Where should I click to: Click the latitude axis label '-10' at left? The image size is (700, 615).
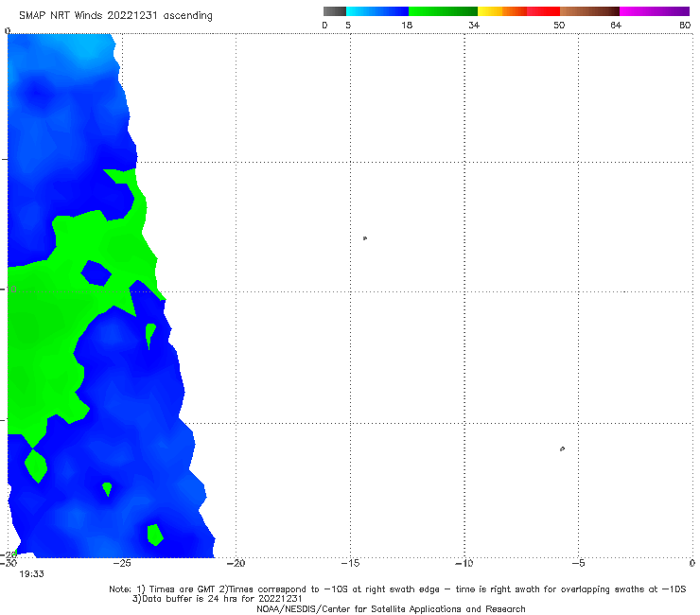click(9, 290)
